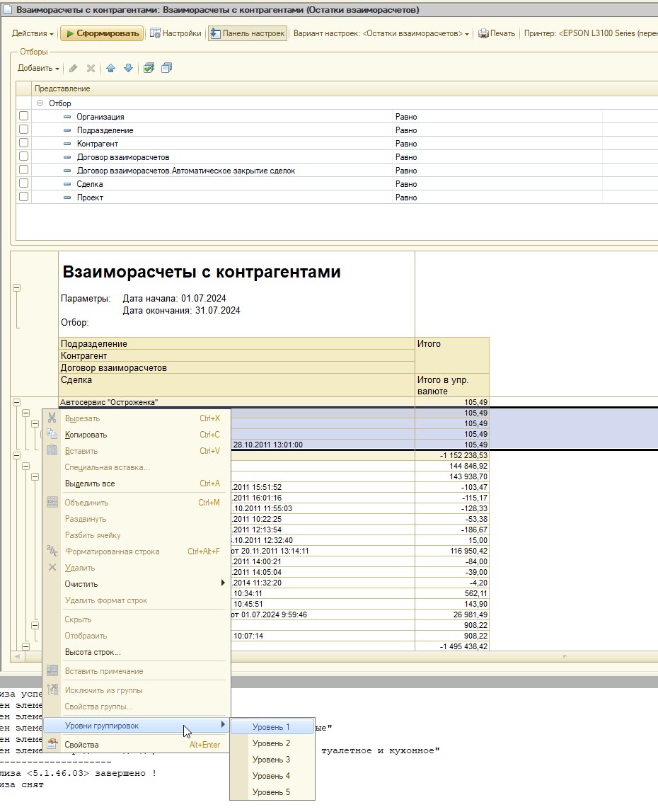This screenshot has height=812, width=658.
Task: Click the icon beside Свойства menu item
Action: tap(52, 744)
